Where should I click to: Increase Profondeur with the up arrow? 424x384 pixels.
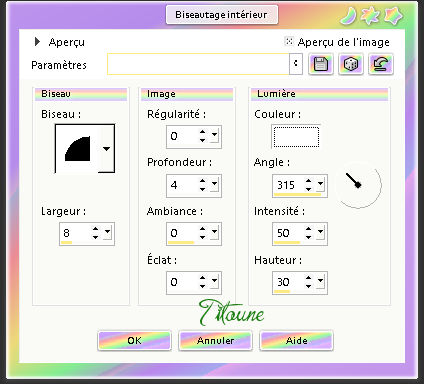click(203, 181)
